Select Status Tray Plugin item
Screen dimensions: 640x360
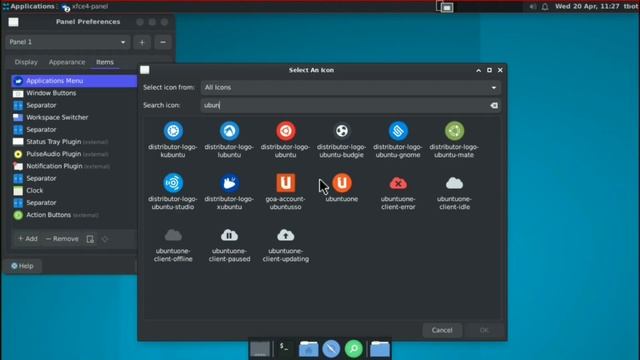tap(74, 142)
